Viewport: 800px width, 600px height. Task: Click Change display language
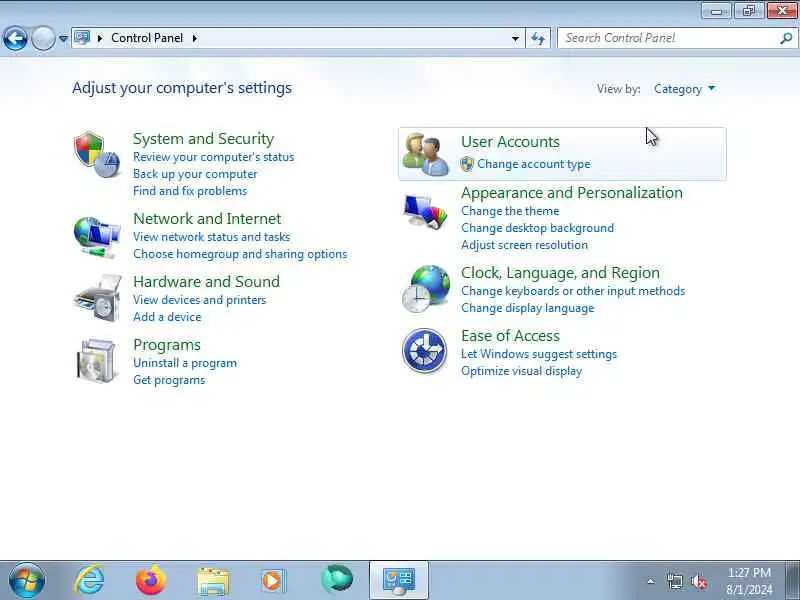[528, 308]
